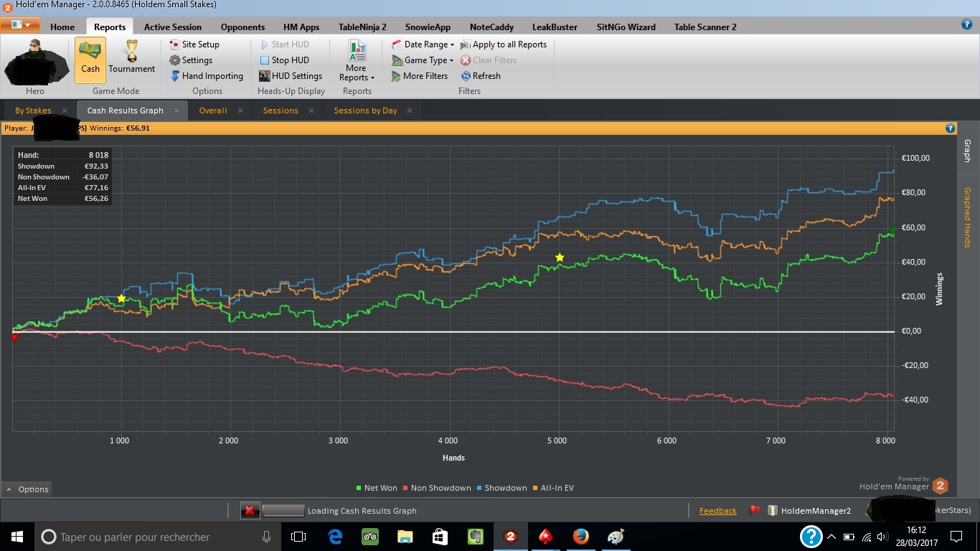Open the TableNinja 2 tab

[362, 27]
